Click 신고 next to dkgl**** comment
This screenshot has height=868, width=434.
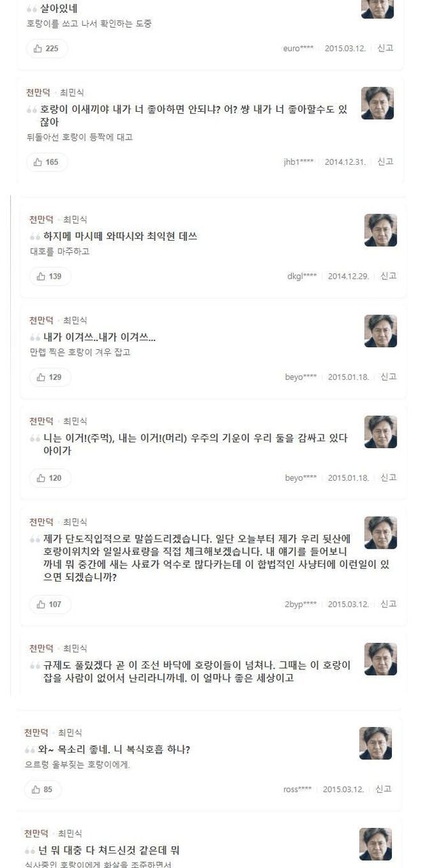tap(388, 276)
